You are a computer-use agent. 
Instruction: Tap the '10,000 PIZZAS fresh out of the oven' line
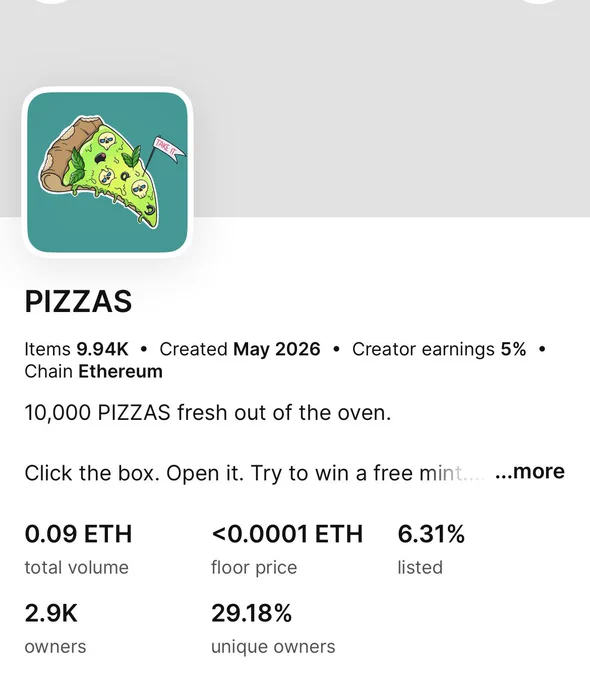tap(208, 412)
